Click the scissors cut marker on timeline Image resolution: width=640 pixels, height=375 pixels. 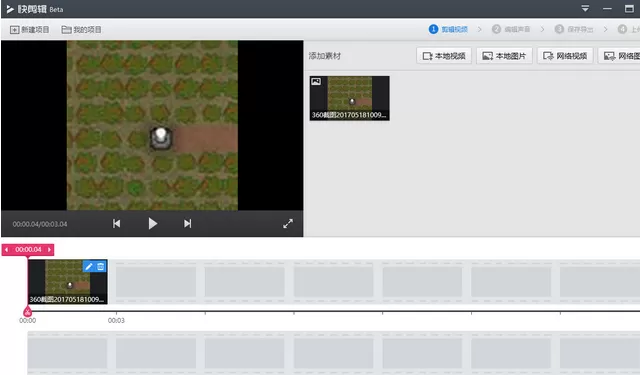[27, 312]
